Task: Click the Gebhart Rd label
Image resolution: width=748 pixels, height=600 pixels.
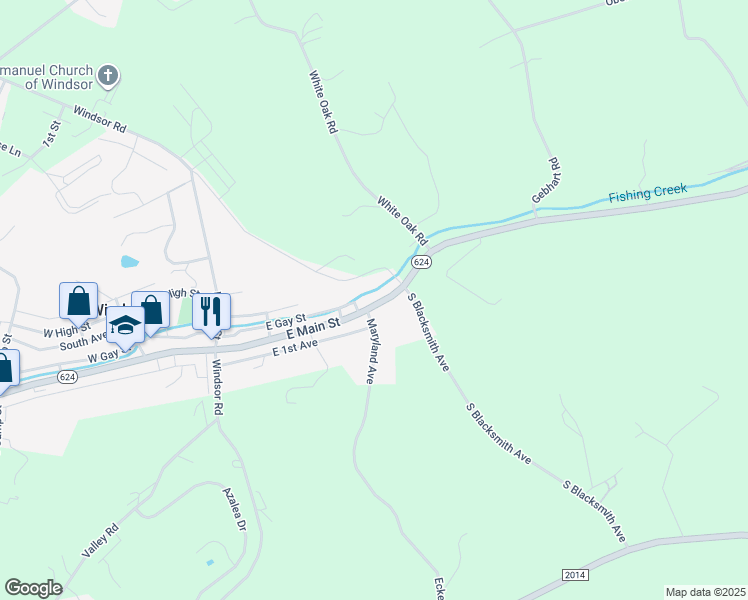Action: click(546, 180)
